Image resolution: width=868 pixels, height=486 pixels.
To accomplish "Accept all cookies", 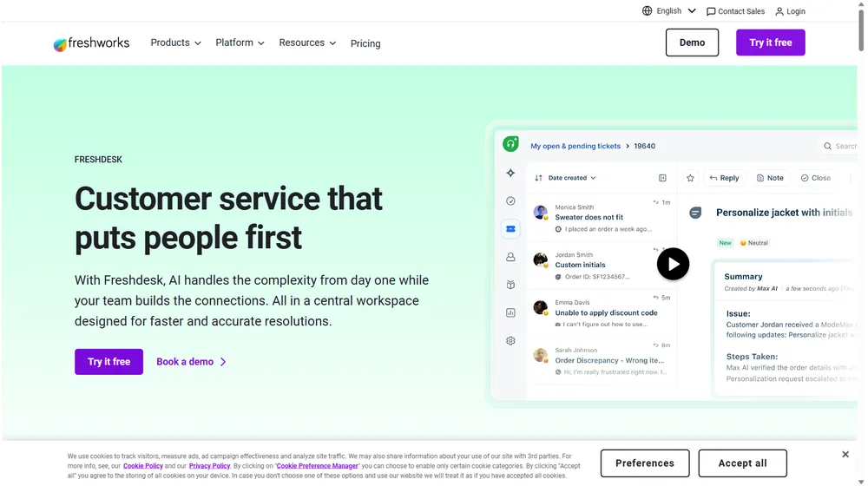I will click(742, 463).
